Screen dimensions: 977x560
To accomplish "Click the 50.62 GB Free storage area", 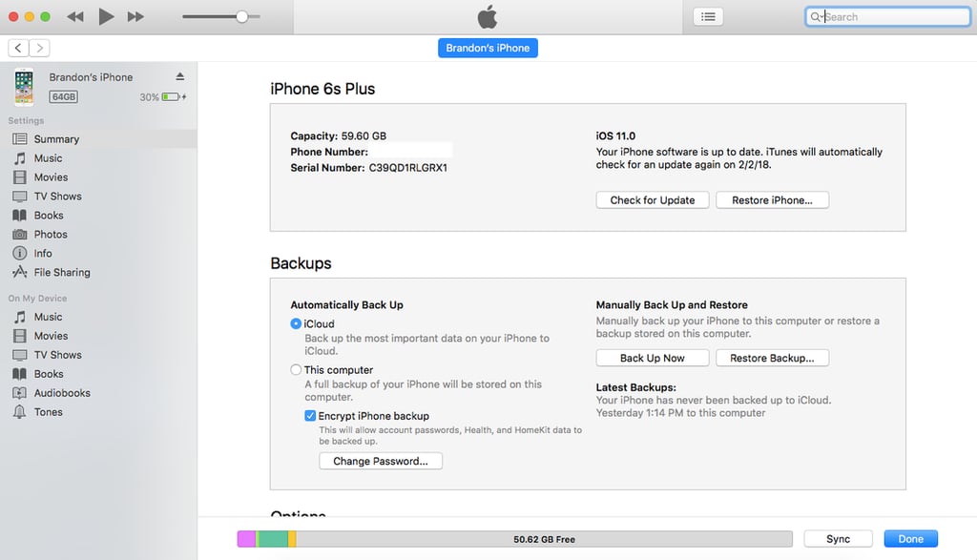I will [x=544, y=539].
